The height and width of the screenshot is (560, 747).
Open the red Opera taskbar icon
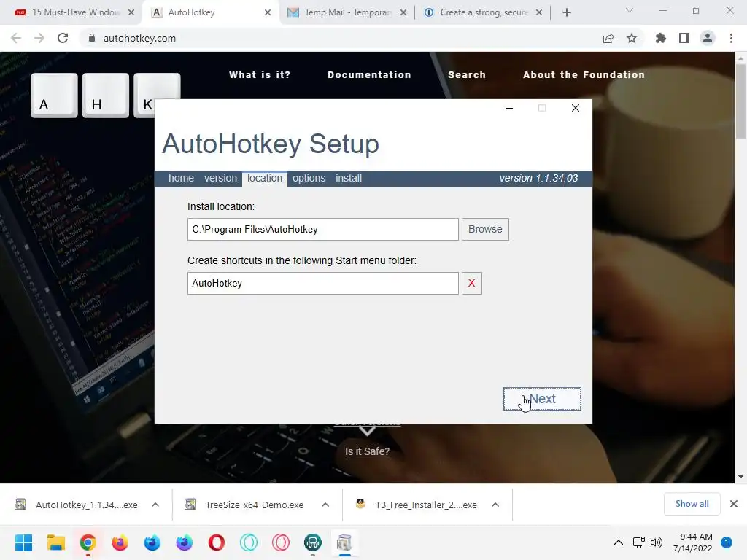pos(216,542)
